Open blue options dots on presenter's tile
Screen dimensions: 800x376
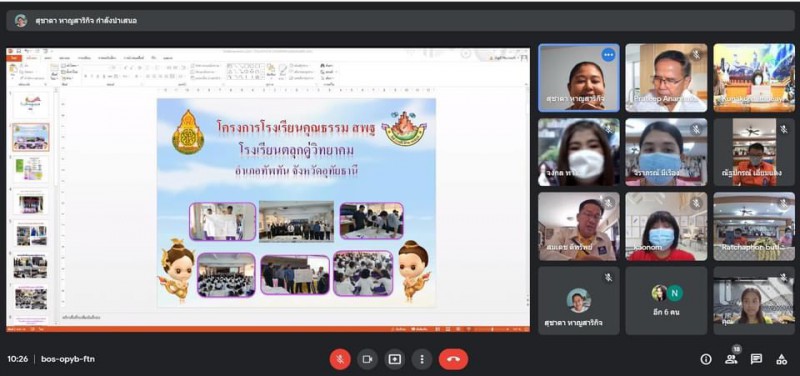[x=608, y=55]
